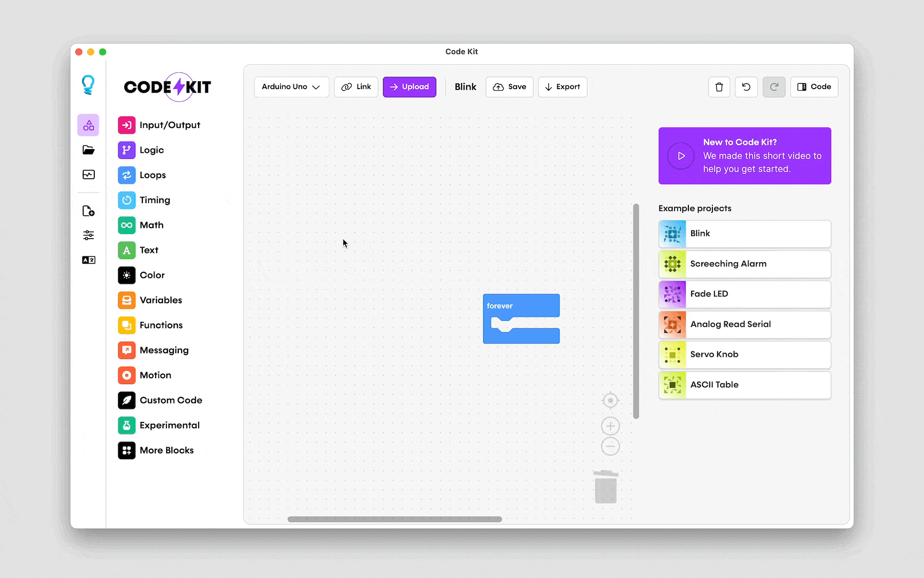
Task: Open the Export options dropdown
Action: pyautogui.click(x=562, y=87)
